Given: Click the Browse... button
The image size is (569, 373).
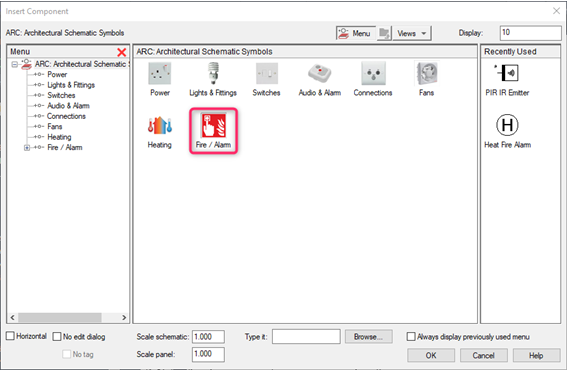Looking at the screenshot, I should tap(368, 337).
